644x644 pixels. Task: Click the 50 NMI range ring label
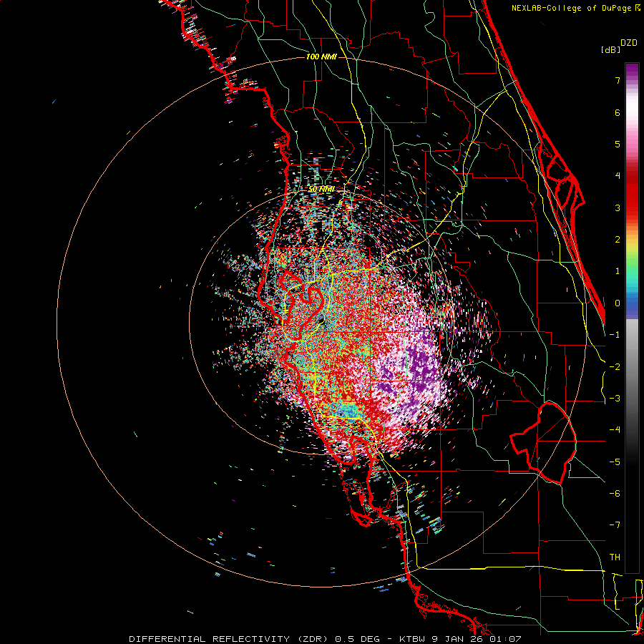(321, 190)
